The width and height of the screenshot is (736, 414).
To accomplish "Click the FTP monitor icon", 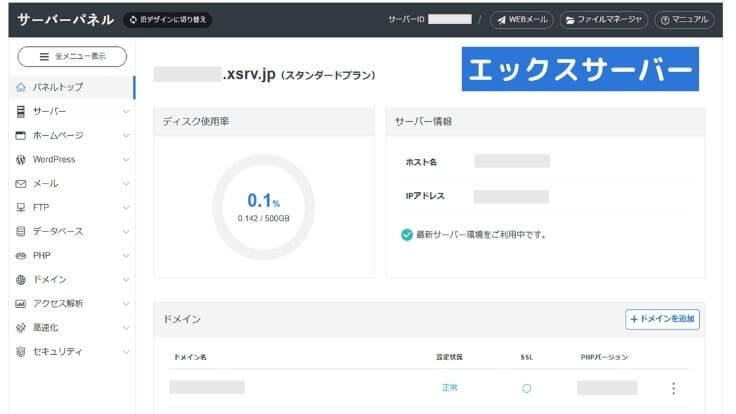I will pos(21,207).
